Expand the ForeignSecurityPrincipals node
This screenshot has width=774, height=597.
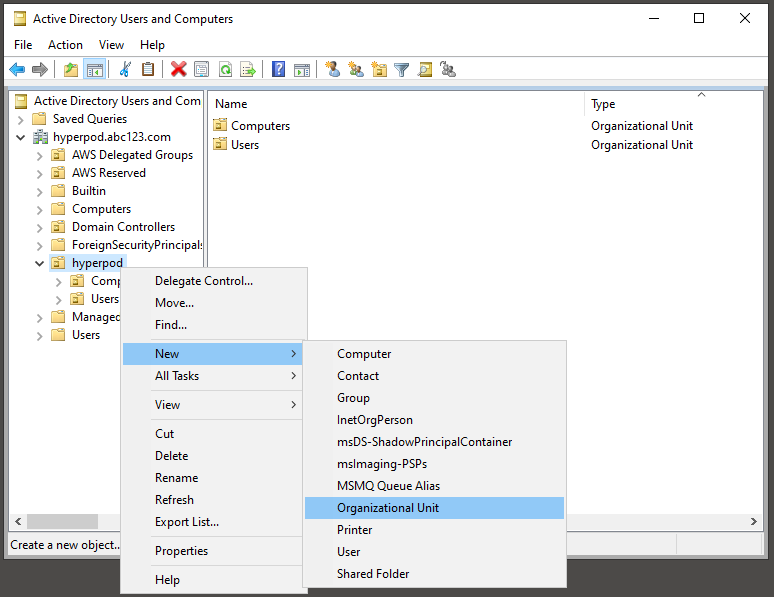(39, 245)
